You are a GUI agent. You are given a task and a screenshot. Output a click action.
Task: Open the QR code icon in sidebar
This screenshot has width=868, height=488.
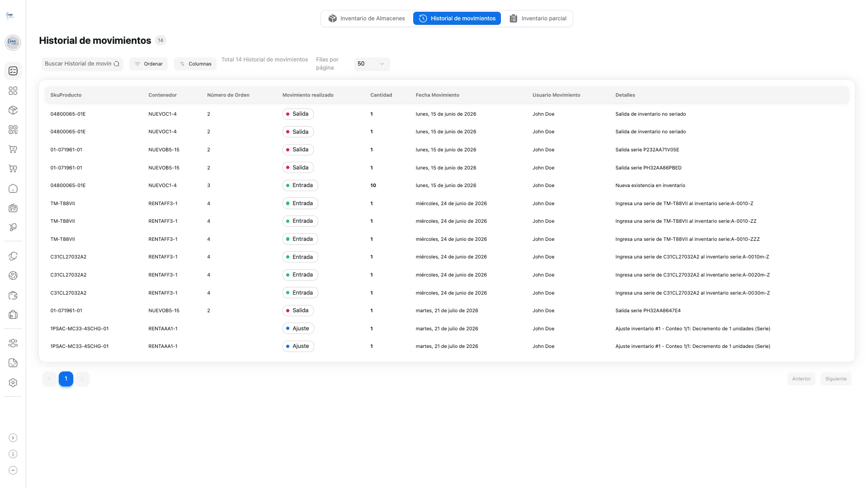(x=13, y=130)
